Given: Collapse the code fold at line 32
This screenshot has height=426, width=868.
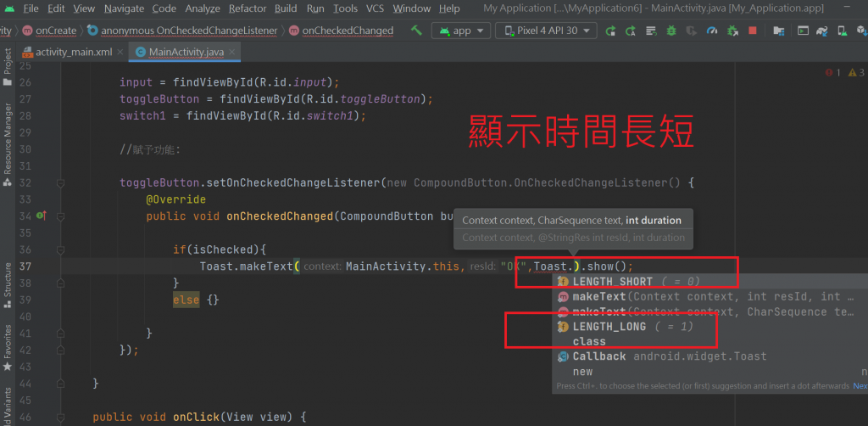Looking at the screenshot, I should 61,182.
